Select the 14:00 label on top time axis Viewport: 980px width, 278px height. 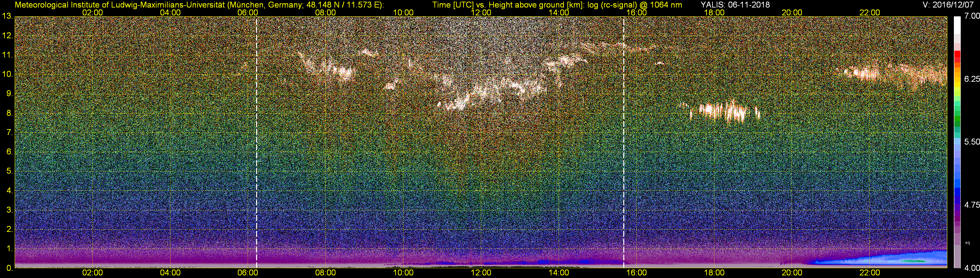tap(559, 12)
